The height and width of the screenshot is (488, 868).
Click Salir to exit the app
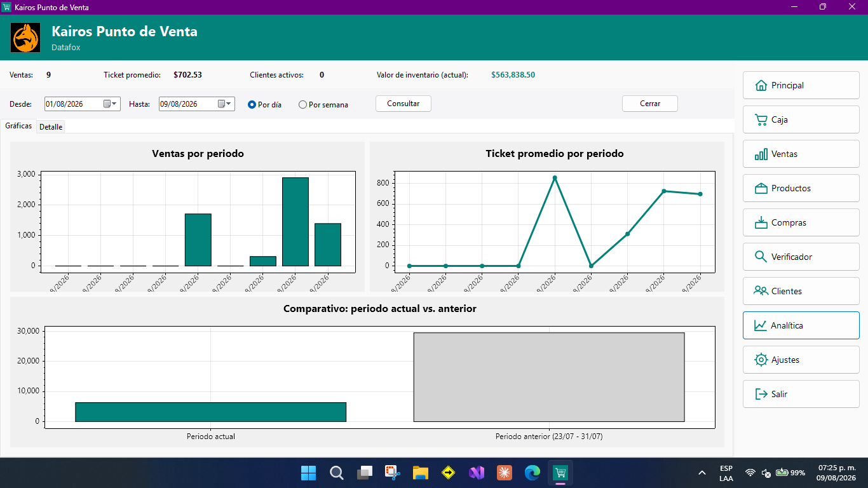801,394
